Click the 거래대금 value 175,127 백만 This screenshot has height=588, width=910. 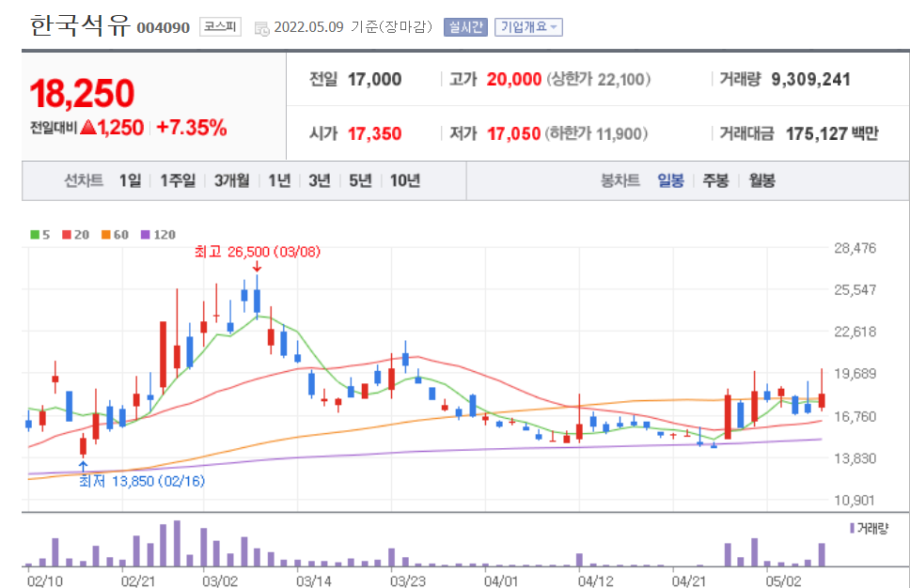point(832,134)
